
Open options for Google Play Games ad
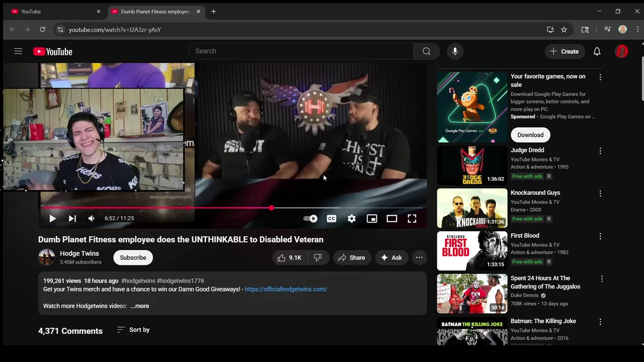pos(600,77)
